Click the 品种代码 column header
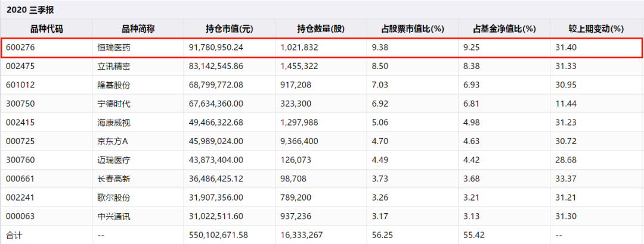This screenshot has width=644, height=244. tap(47, 29)
